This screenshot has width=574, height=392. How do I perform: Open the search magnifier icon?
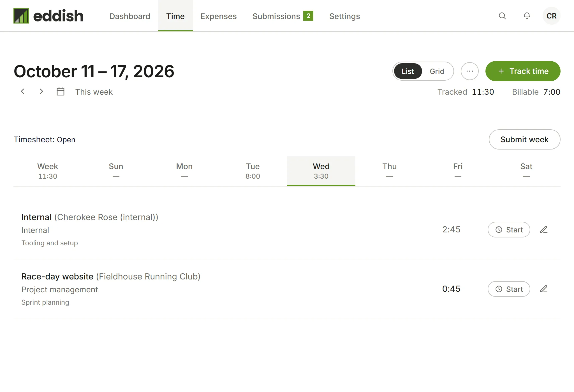(502, 16)
